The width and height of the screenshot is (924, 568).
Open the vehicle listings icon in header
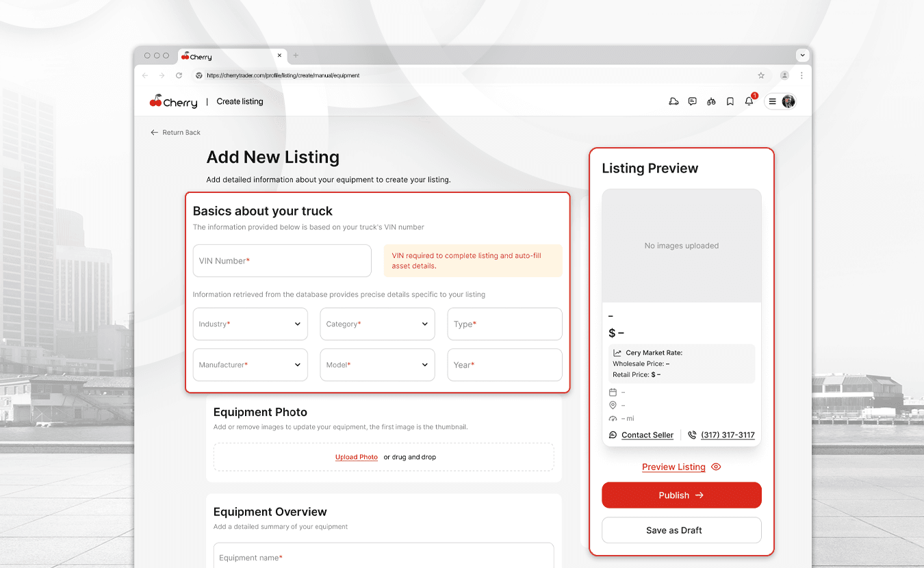(x=673, y=101)
